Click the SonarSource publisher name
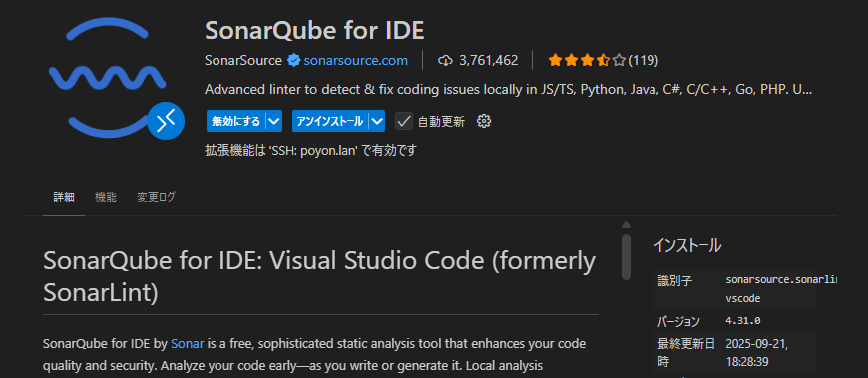This screenshot has height=378, width=868. 243,60
